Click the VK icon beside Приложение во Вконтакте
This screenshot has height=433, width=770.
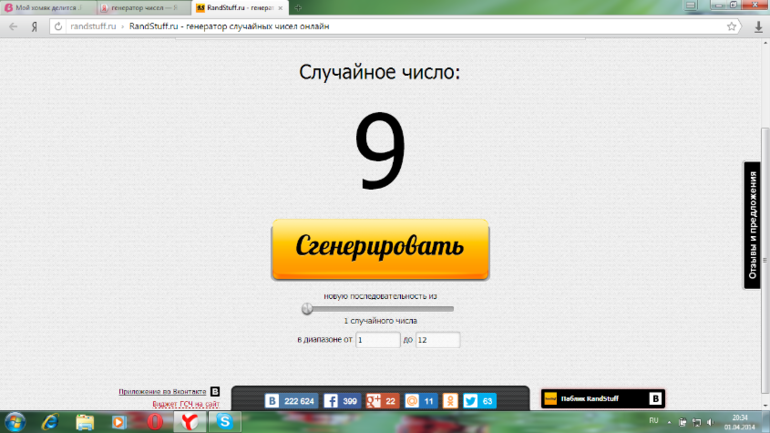[x=215, y=391]
